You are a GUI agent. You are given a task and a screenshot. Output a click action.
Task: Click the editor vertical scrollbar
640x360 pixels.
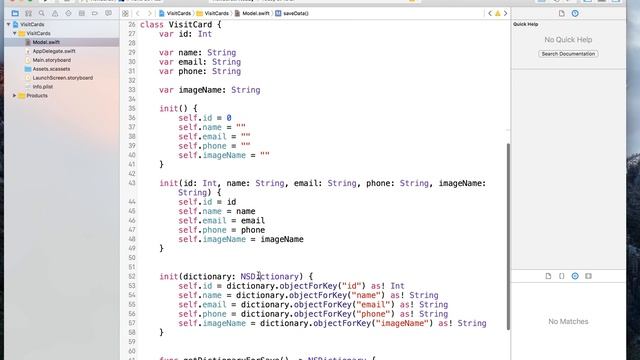(508, 236)
